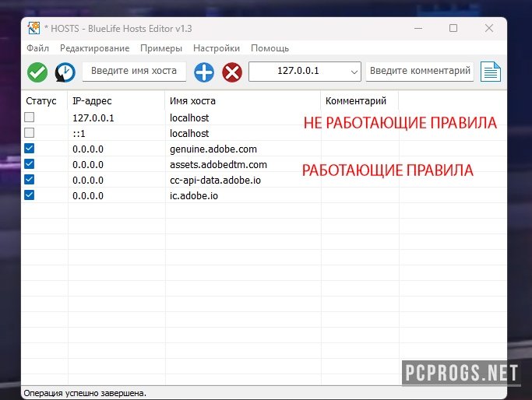The image size is (532, 400).
Task: Click the red X delete entry icon
Action: [x=232, y=72]
